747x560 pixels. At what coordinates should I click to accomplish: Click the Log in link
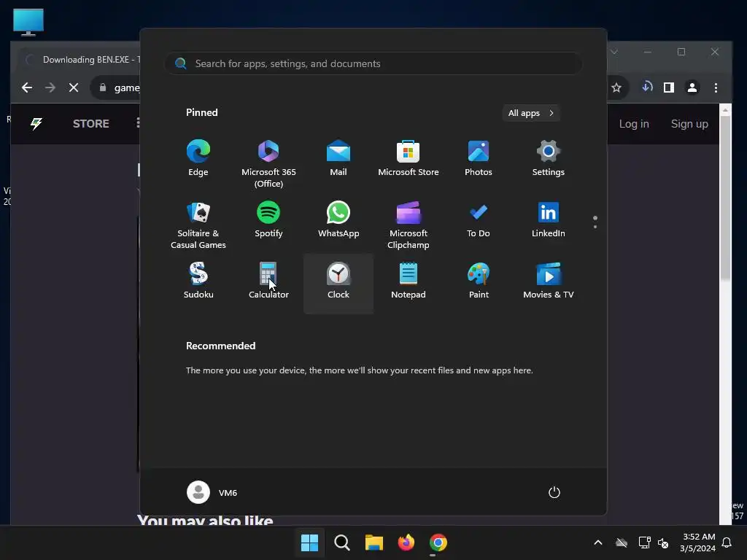pos(634,124)
